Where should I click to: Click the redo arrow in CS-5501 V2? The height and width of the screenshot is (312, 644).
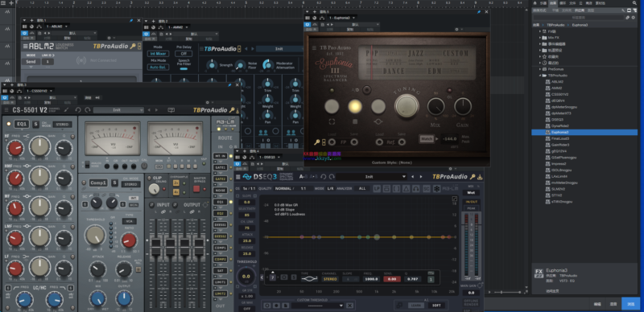87,110
